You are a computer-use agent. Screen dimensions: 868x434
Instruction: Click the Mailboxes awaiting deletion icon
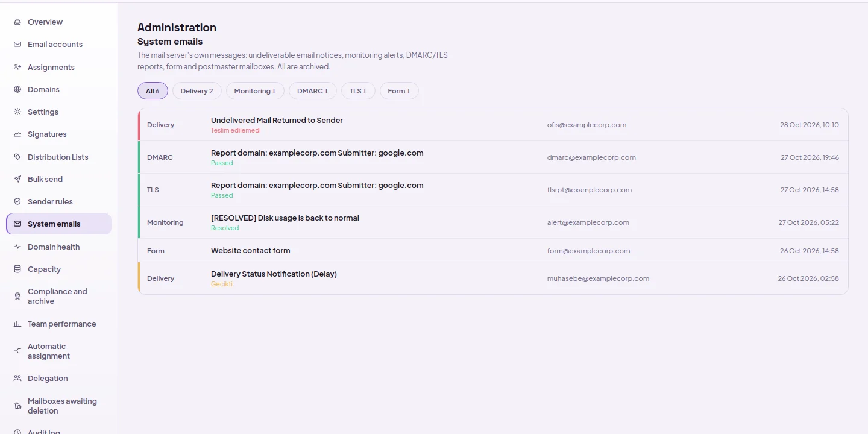(17, 406)
